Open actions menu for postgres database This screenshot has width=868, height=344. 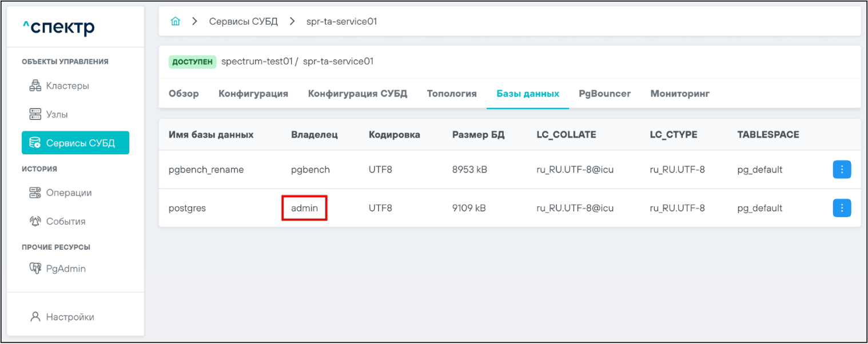(842, 208)
